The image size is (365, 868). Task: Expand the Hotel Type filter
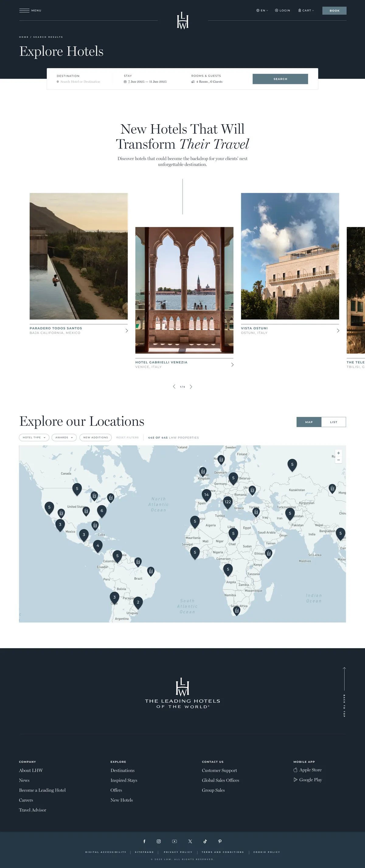34,438
